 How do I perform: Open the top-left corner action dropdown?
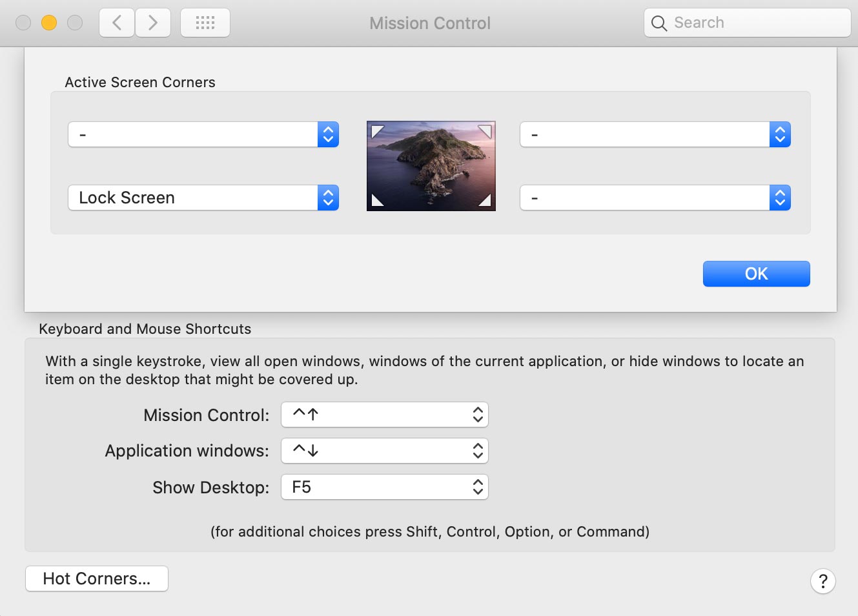point(203,134)
